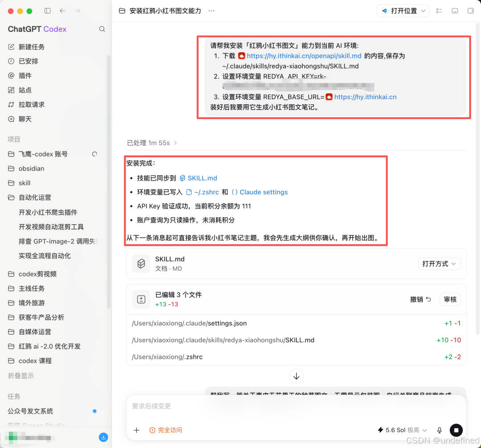
Task: Go forward with the right arrow
Action: coord(77,11)
